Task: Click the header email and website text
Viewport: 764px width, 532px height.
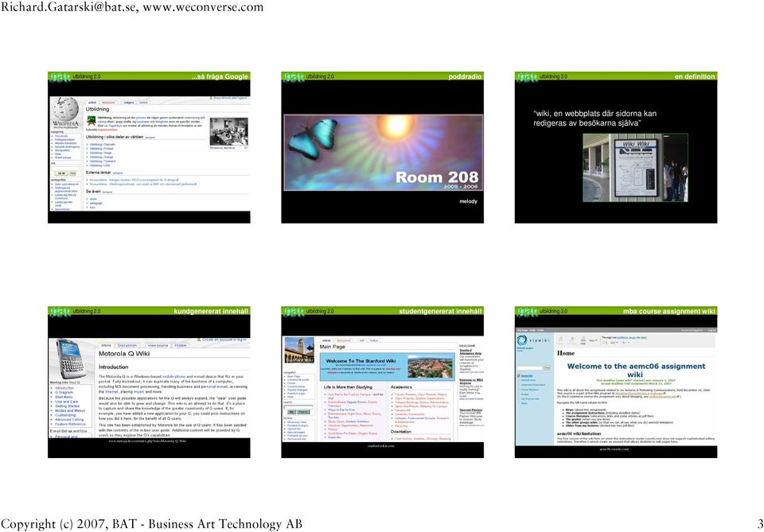Action: point(132,7)
